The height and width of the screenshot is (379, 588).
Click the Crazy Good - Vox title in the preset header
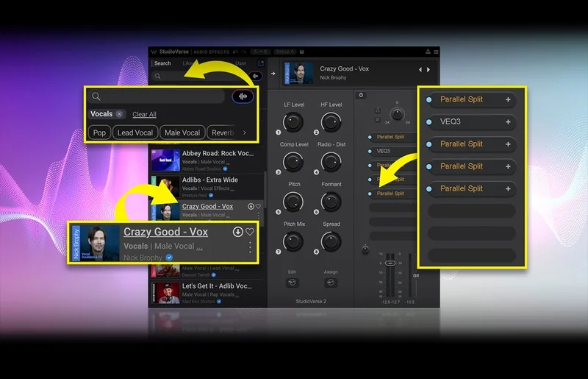point(344,68)
